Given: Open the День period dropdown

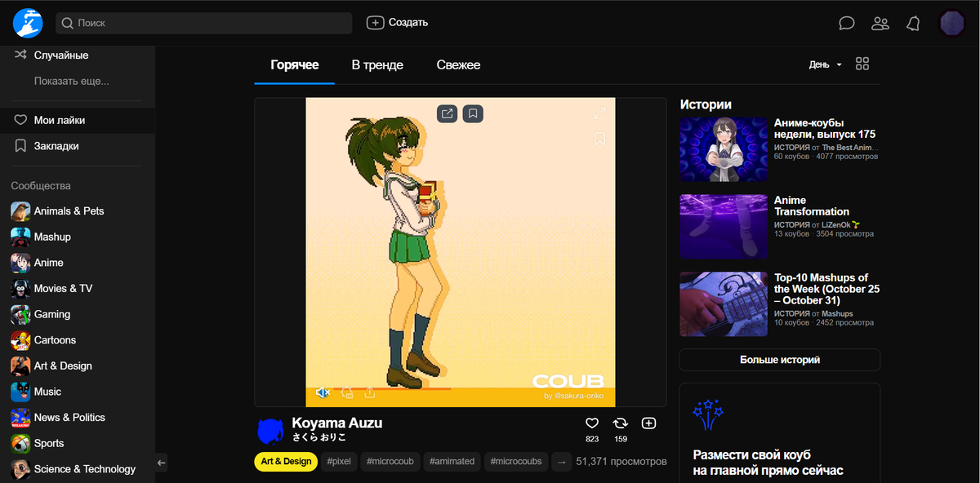Looking at the screenshot, I should tap(825, 64).
